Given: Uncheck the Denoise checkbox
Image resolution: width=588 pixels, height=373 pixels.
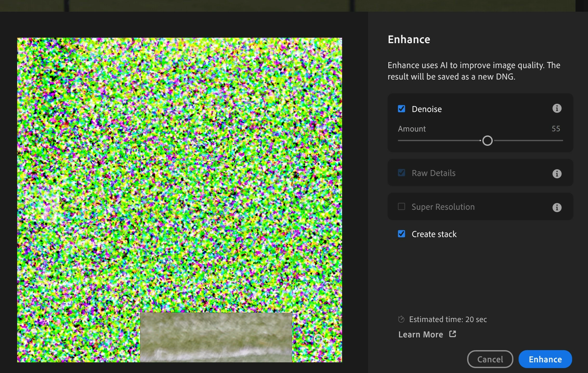Looking at the screenshot, I should click(401, 109).
